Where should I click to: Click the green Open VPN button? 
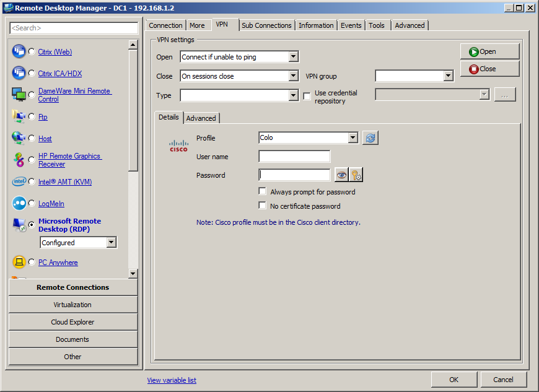point(489,51)
